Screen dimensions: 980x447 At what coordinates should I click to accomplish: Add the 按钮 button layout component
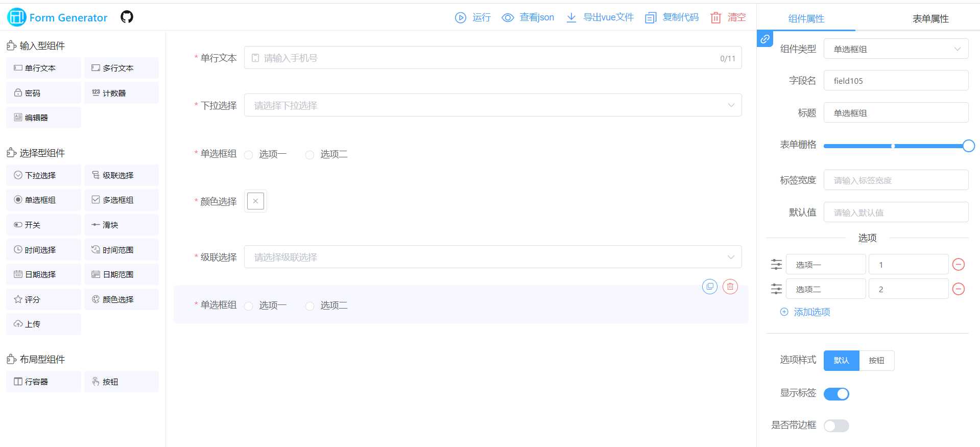tap(122, 382)
